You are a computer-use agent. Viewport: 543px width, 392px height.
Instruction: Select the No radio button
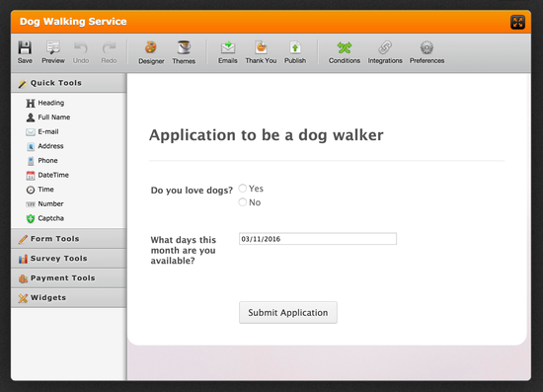[x=243, y=201]
